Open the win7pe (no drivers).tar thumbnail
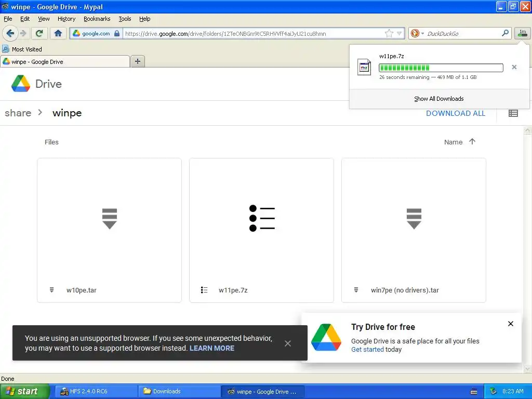532x399 pixels. coord(414,219)
